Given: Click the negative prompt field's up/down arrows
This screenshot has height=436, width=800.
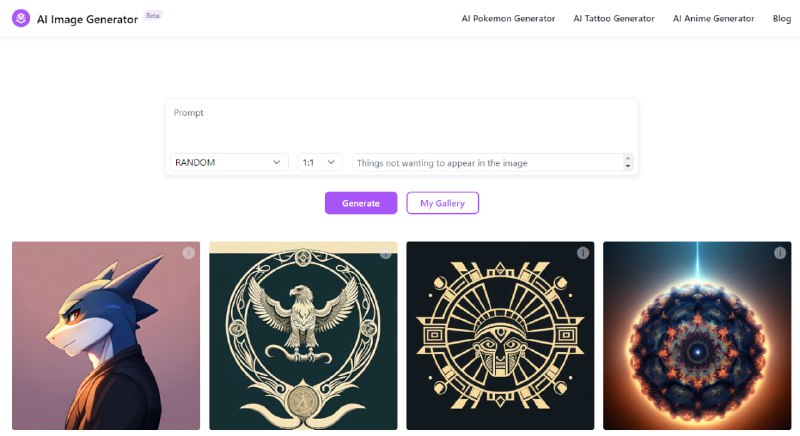Looking at the screenshot, I should 627,162.
